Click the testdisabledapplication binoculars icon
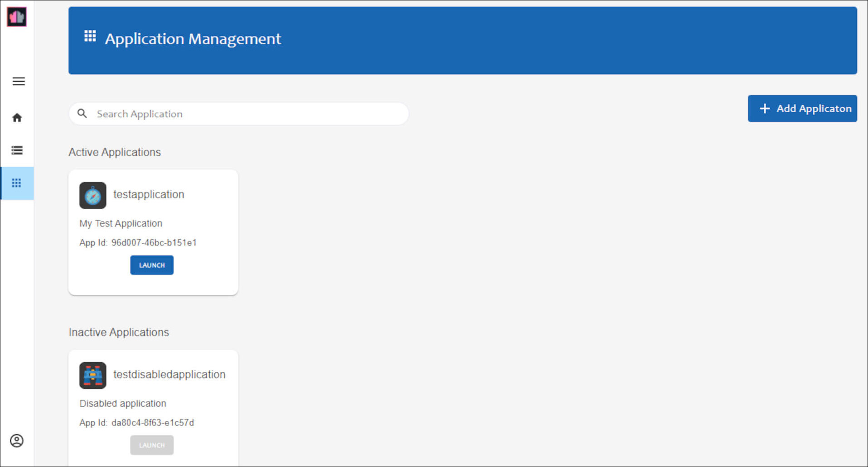 93,375
